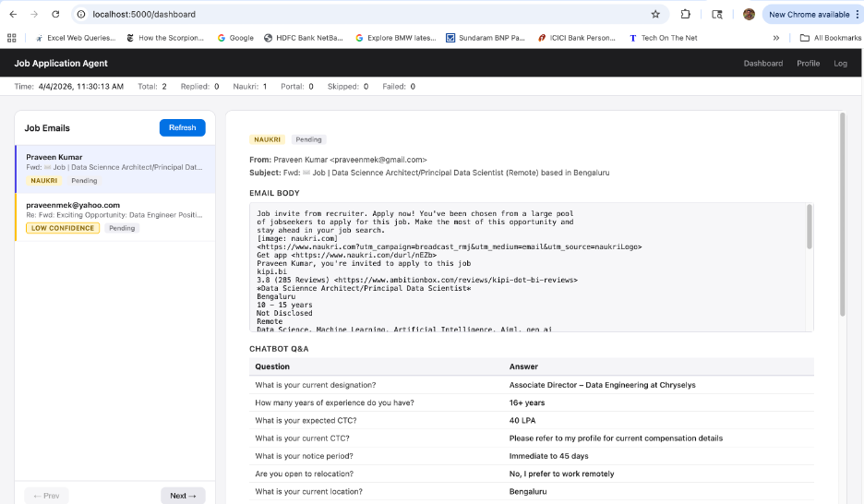Screen dimensions: 864x504
Task: Click 'What is your current CTC?' question
Action: tap(302, 438)
